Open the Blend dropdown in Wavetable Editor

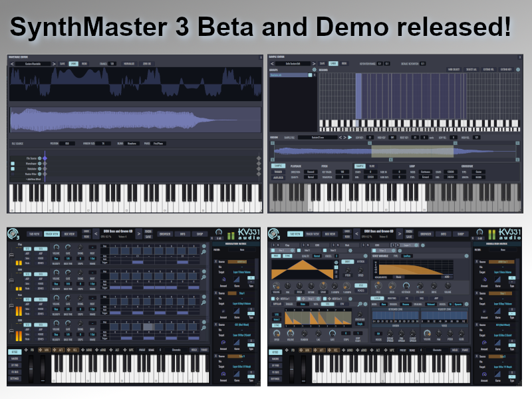132,144
